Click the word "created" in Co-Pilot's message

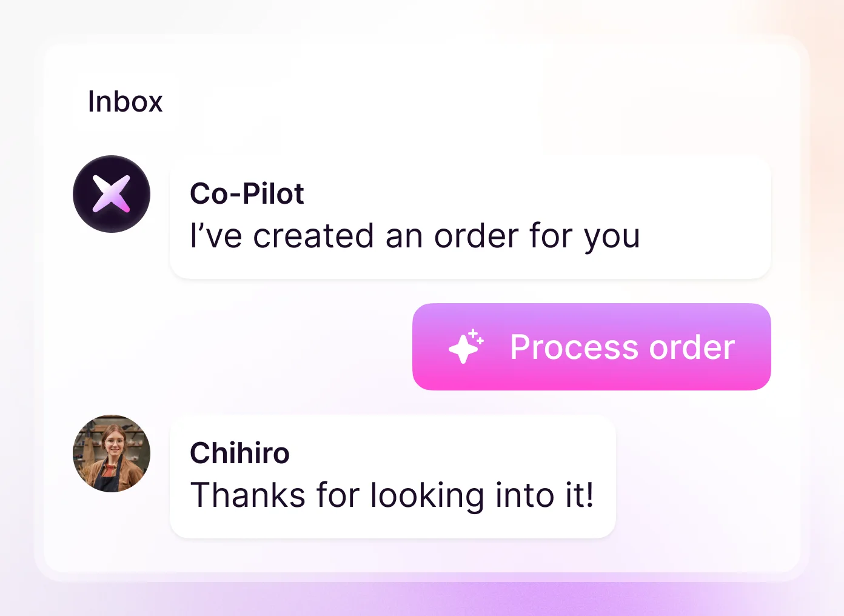pyautogui.click(x=313, y=236)
